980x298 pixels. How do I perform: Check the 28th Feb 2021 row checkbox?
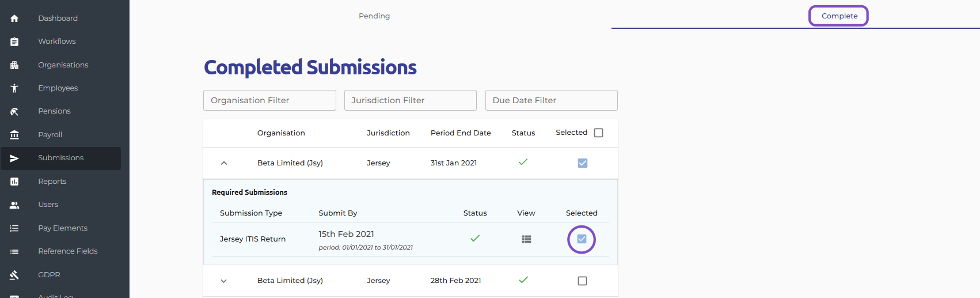point(582,281)
